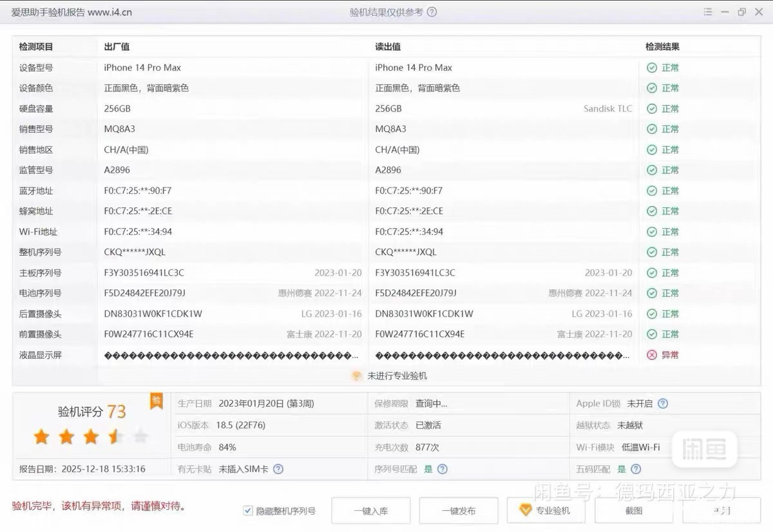
Task: Restore the window using the title bar restore button
Action: (742, 12)
